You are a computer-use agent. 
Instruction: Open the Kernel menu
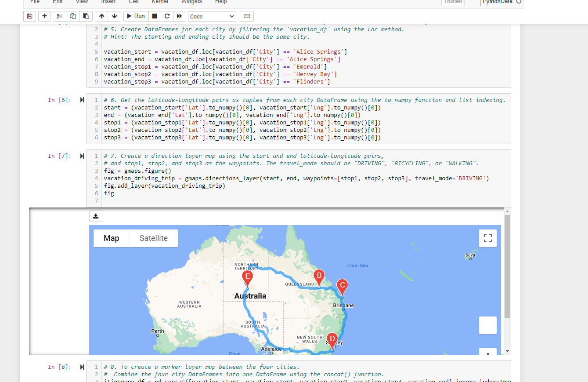point(160,2)
